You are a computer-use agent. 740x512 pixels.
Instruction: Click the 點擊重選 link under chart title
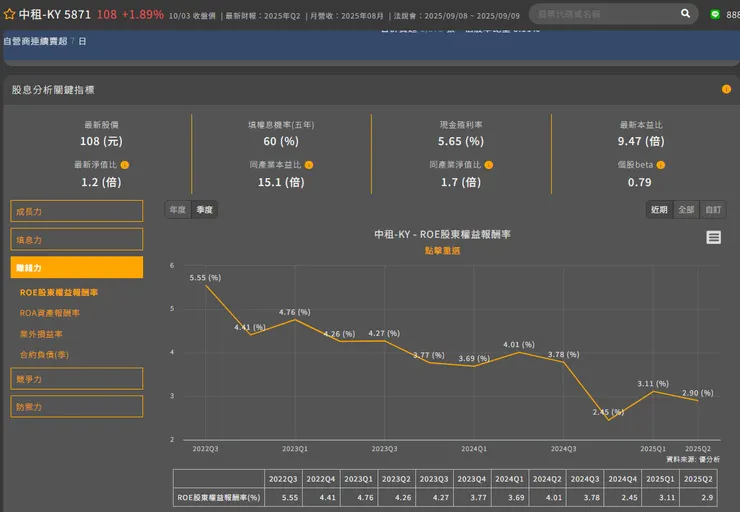tap(442, 251)
